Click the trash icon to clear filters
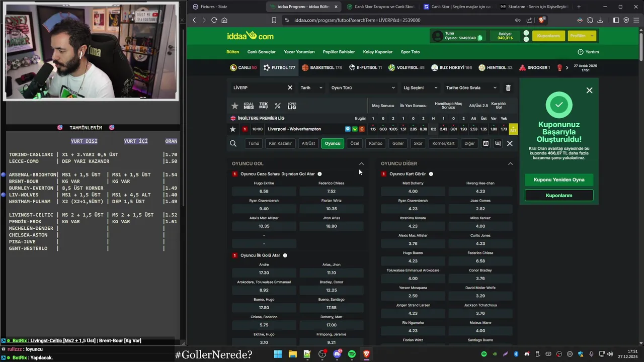Image resolution: width=644 pixels, height=362 pixels. point(508,87)
